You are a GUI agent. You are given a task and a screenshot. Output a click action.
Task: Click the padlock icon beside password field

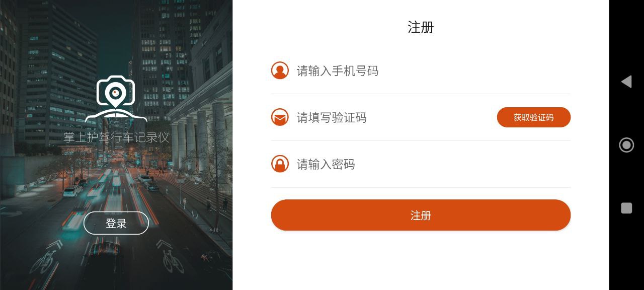[x=280, y=164]
